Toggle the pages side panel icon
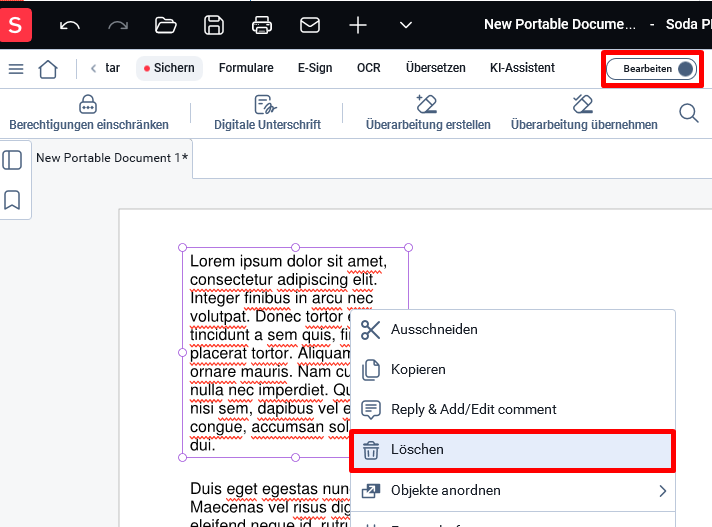712x527 pixels. point(12,160)
